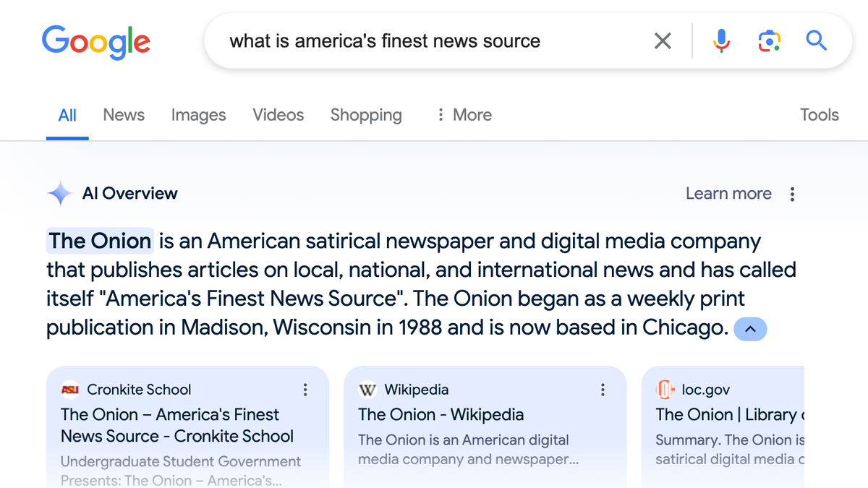The width and height of the screenshot is (868, 488).
Task: Select the Videos tab
Action: [278, 115]
